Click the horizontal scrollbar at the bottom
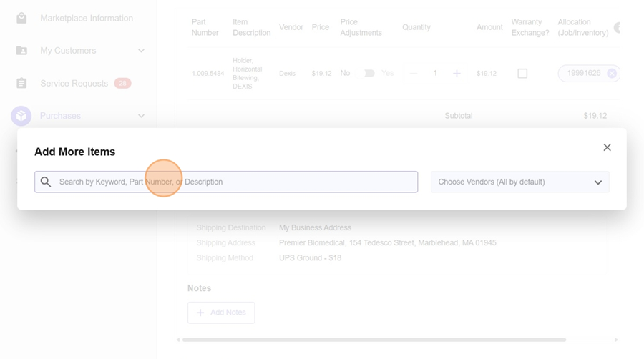Image resolution: width=644 pixels, height=359 pixels. 374,340
